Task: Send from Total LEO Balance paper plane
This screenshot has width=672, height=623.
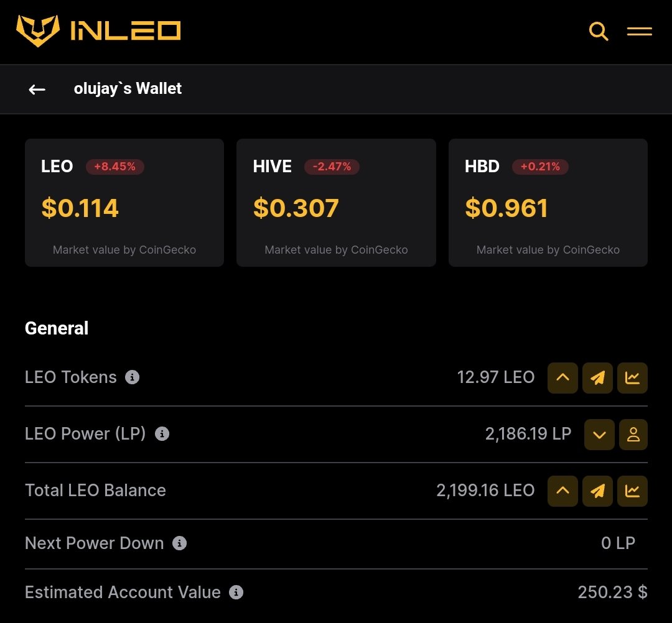Action: [597, 491]
